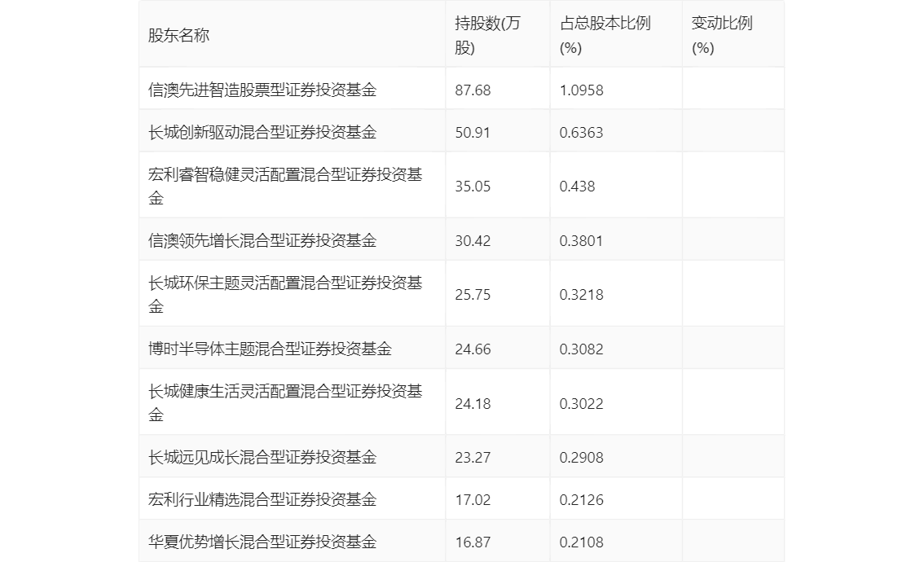Click holding value 24.66
This screenshot has width=924, height=562.
473,349
